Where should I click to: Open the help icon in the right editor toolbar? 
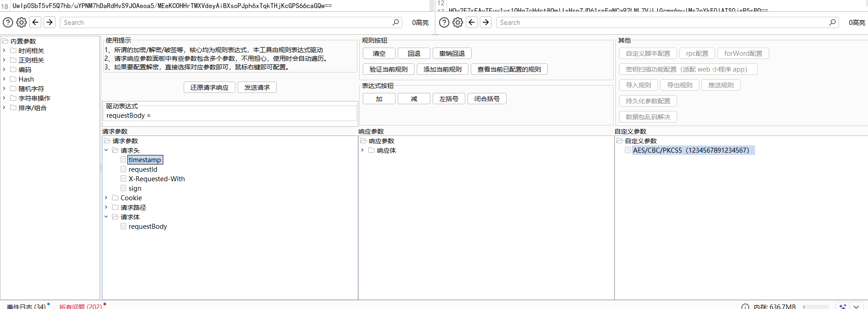(444, 22)
